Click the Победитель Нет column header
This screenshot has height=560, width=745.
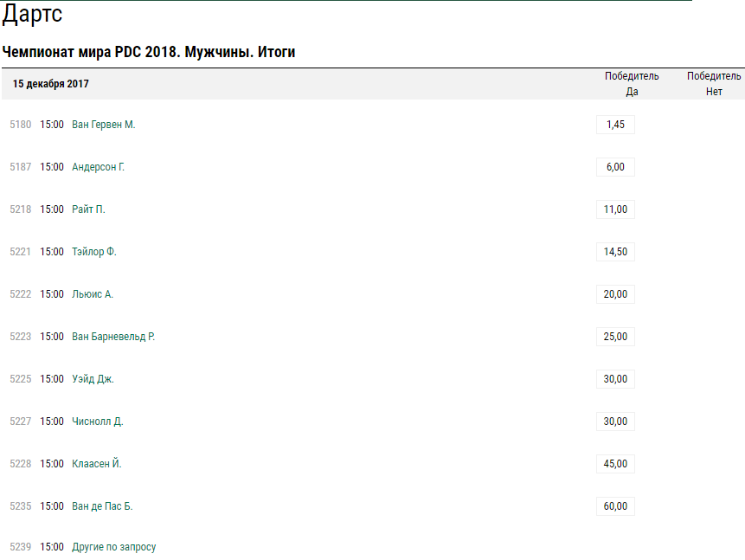(714, 84)
